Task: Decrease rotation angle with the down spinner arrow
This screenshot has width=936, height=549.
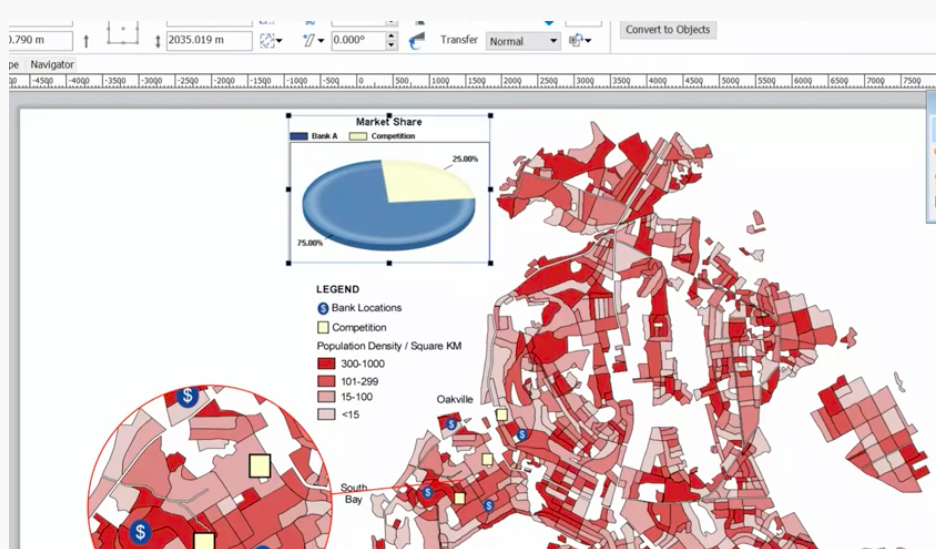Action: [x=391, y=46]
